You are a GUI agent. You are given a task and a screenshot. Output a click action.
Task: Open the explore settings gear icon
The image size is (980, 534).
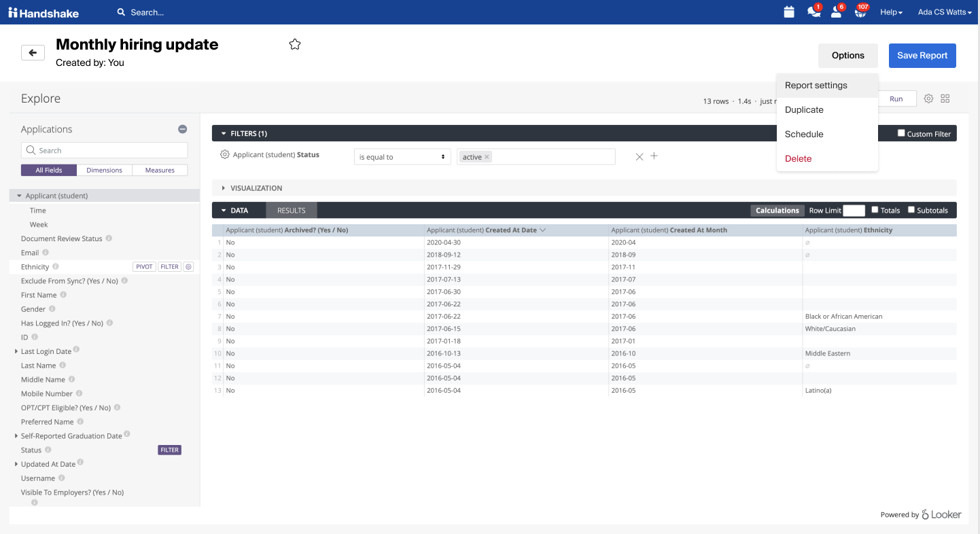click(x=928, y=99)
